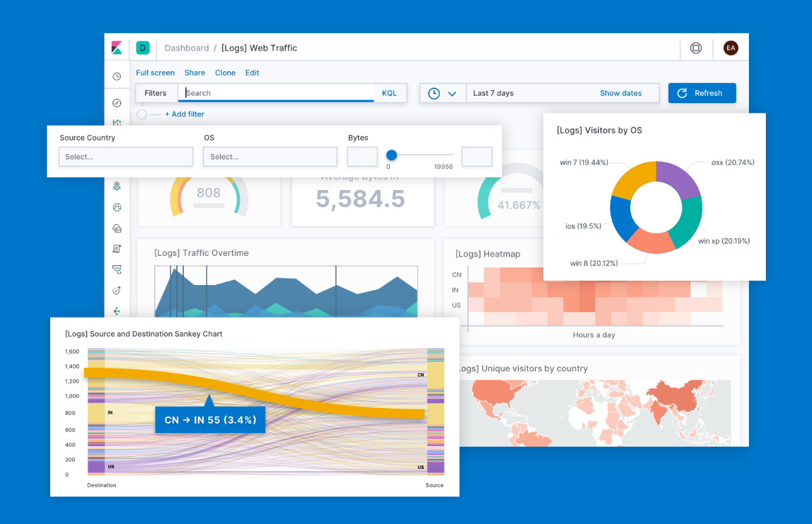Click the Refresh button

point(701,93)
